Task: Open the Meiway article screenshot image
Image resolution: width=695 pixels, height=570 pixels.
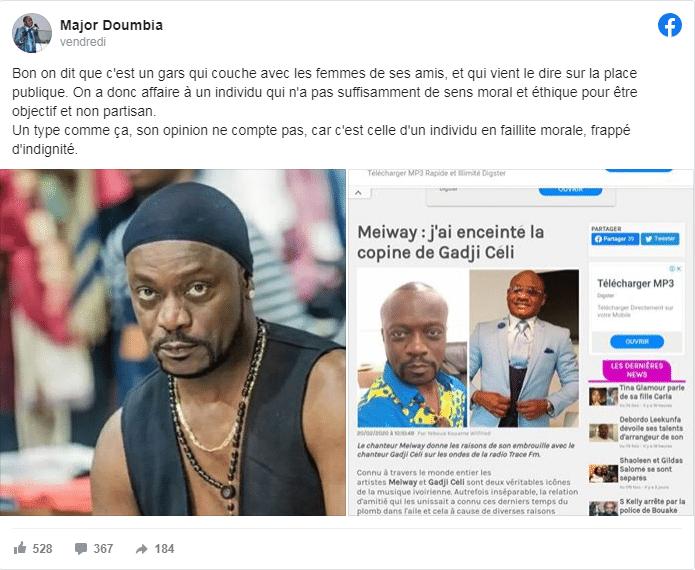Action: click(521, 342)
